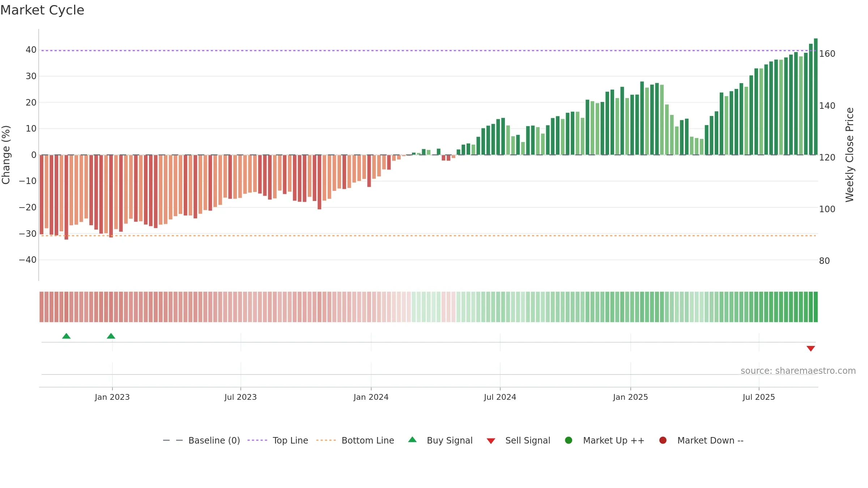Click the Market Cycle chart title

coord(42,10)
